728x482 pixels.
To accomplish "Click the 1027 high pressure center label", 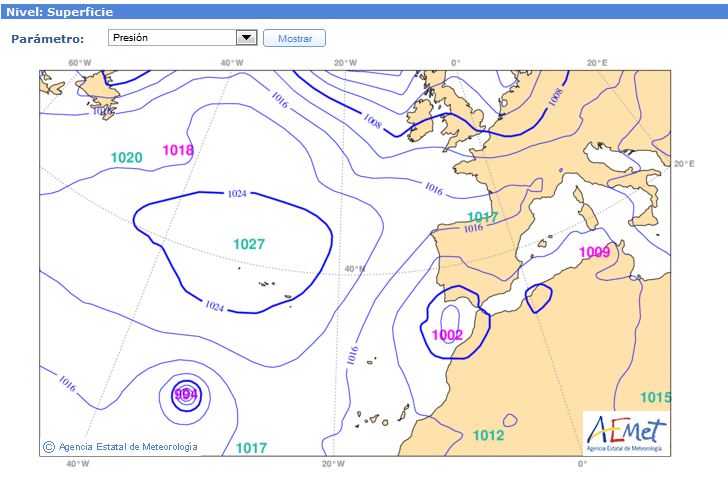I will point(248,244).
